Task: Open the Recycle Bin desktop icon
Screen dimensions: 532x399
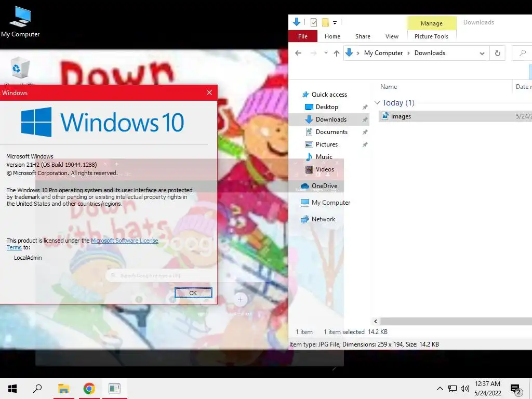Action: click(20, 68)
